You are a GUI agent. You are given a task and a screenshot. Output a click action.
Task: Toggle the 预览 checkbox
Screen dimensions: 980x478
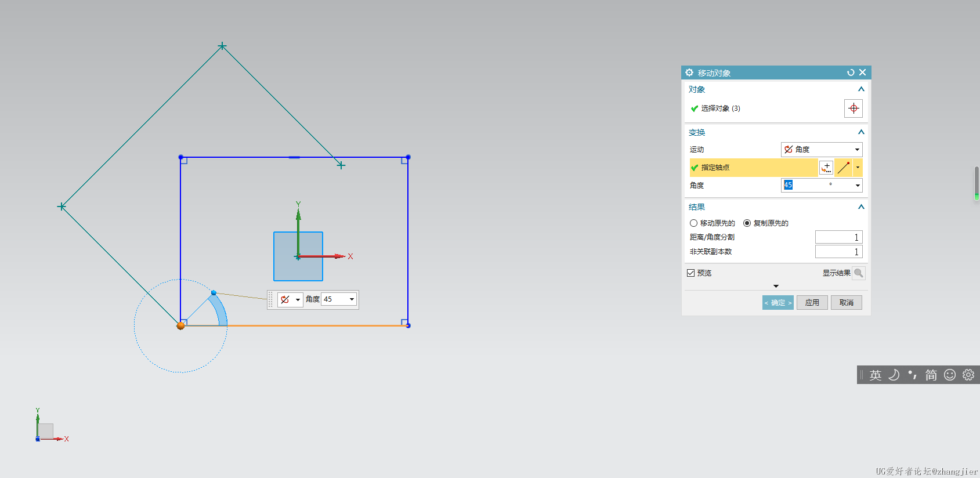click(690, 273)
